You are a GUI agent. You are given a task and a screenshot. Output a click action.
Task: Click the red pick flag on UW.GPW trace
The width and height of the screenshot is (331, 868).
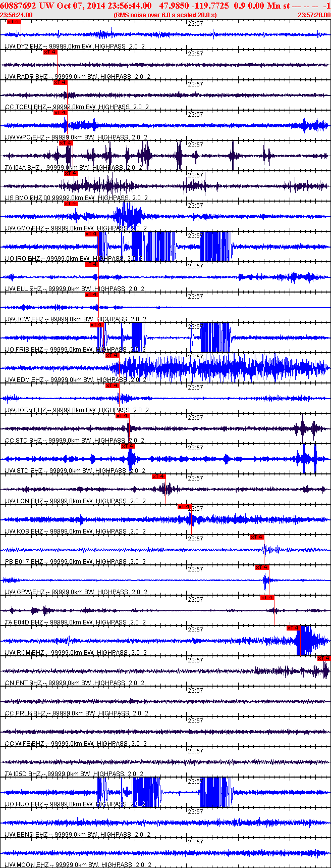coord(262,567)
